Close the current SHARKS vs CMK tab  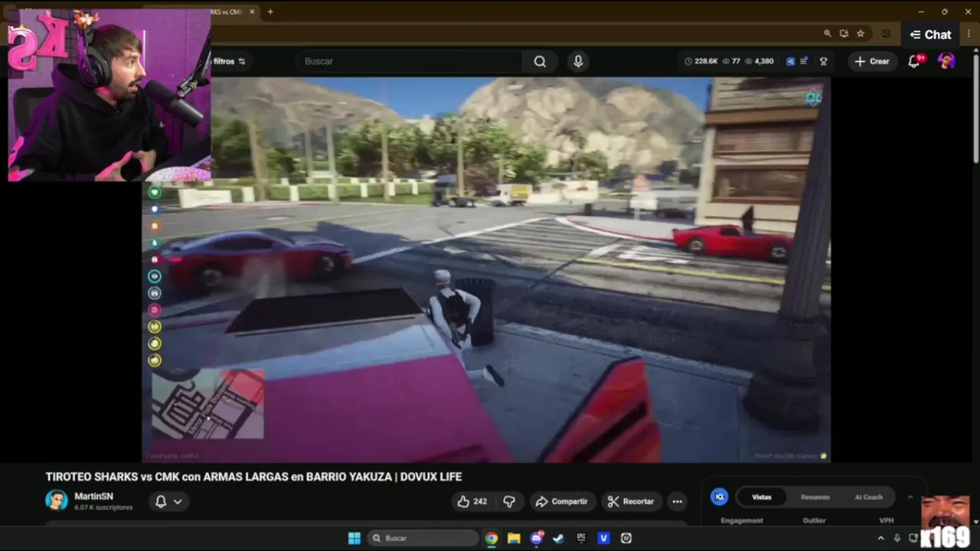coord(252,11)
